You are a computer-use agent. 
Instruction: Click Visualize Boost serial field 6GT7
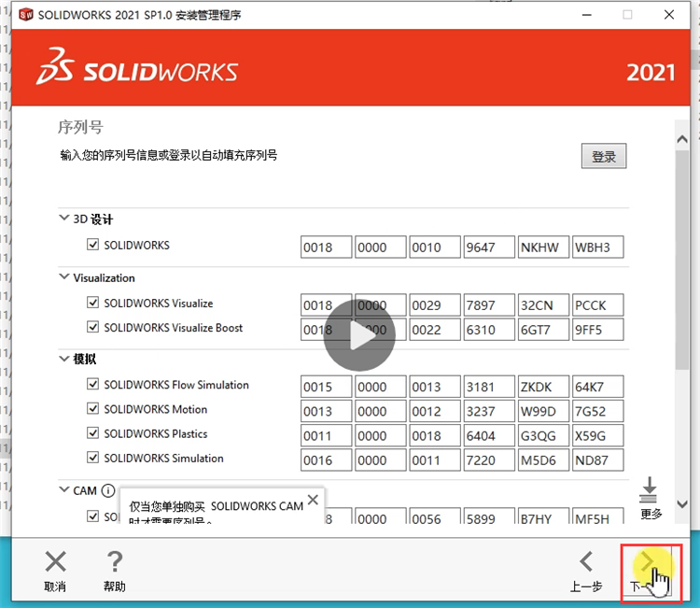pos(543,330)
